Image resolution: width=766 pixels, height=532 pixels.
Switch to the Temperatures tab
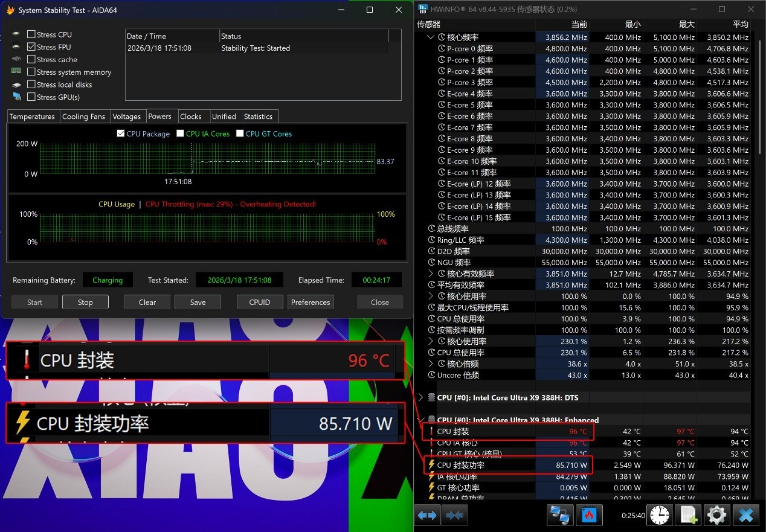point(32,117)
